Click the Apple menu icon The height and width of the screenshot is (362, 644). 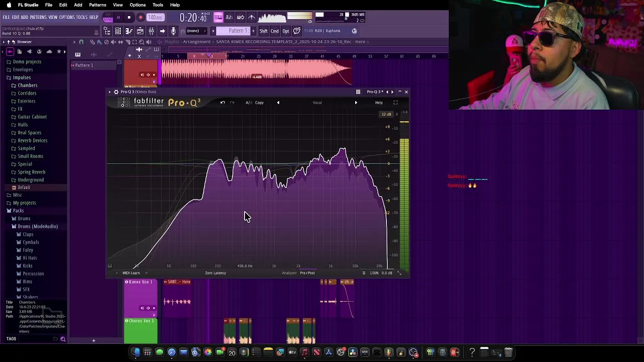click(9, 5)
